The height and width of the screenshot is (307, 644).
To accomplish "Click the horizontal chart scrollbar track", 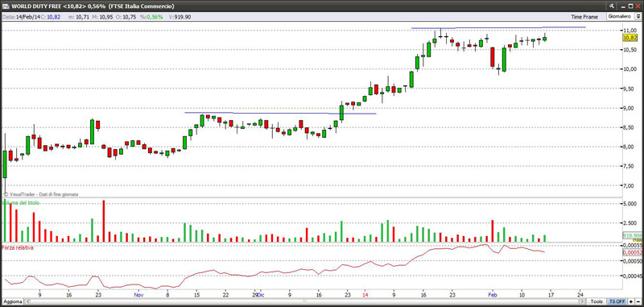I will (x=306, y=301).
